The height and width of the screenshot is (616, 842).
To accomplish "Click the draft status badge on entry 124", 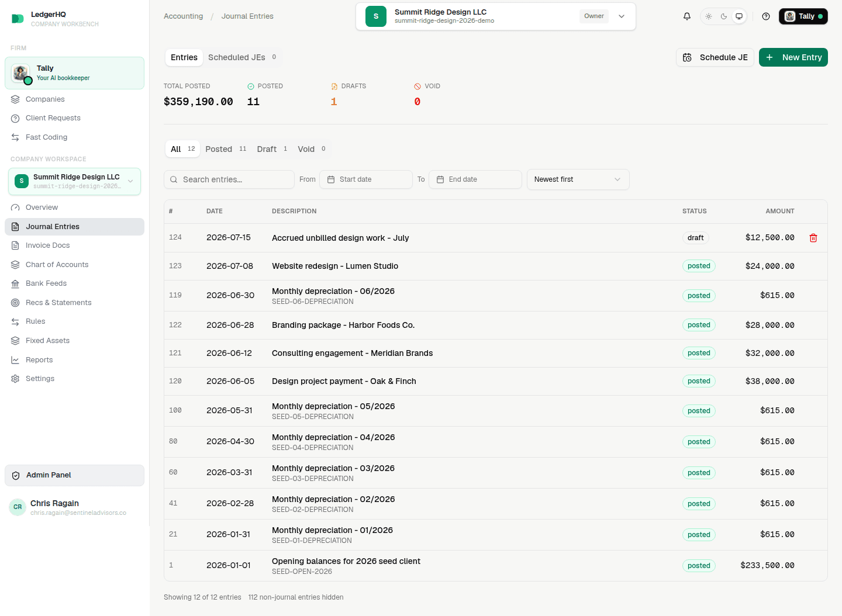I will (696, 238).
